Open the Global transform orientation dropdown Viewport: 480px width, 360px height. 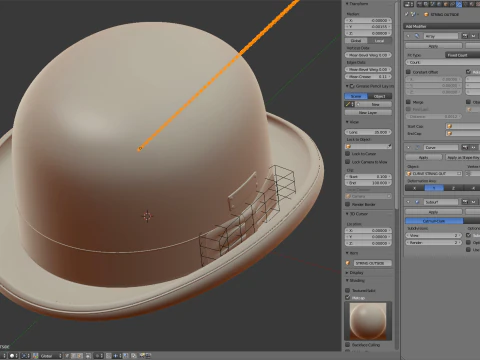51,356
